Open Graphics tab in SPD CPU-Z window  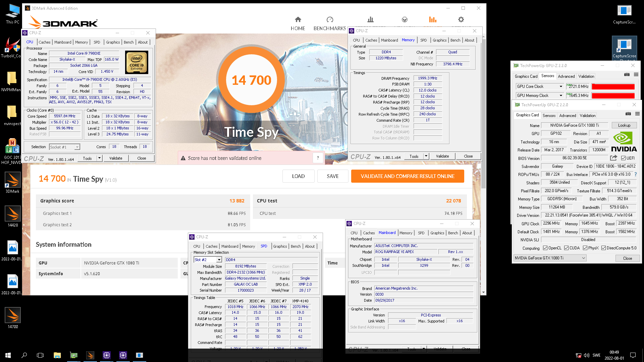tap(280, 246)
